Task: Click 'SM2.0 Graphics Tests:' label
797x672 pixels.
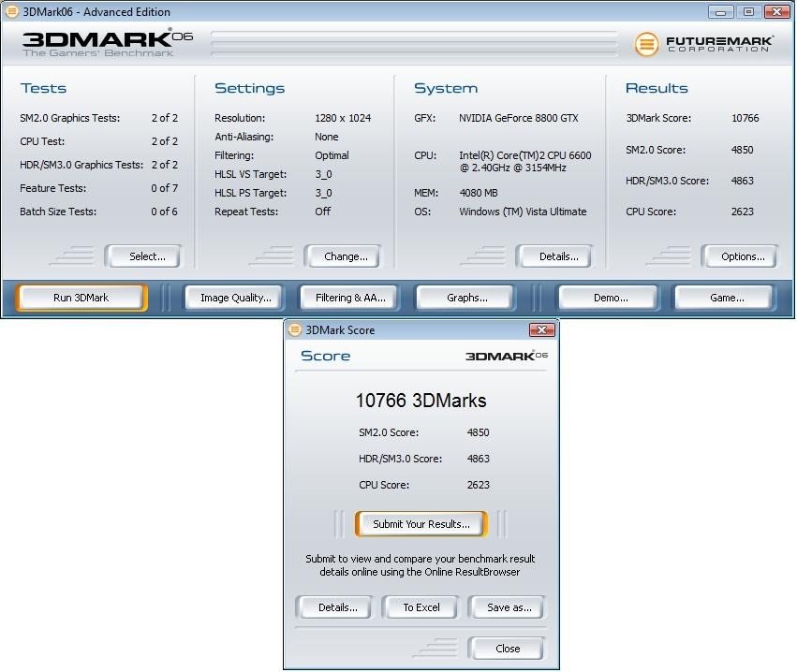Action: pos(69,118)
